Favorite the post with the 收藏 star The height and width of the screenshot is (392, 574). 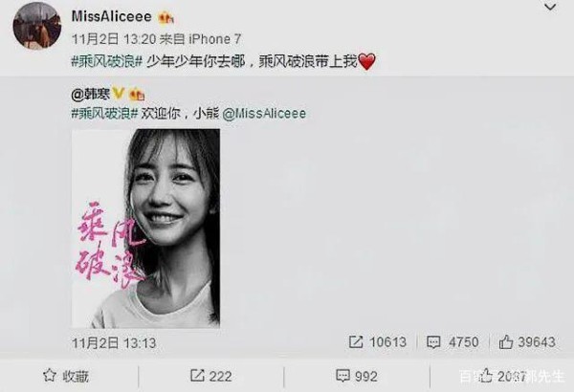(x=66, y=376)
